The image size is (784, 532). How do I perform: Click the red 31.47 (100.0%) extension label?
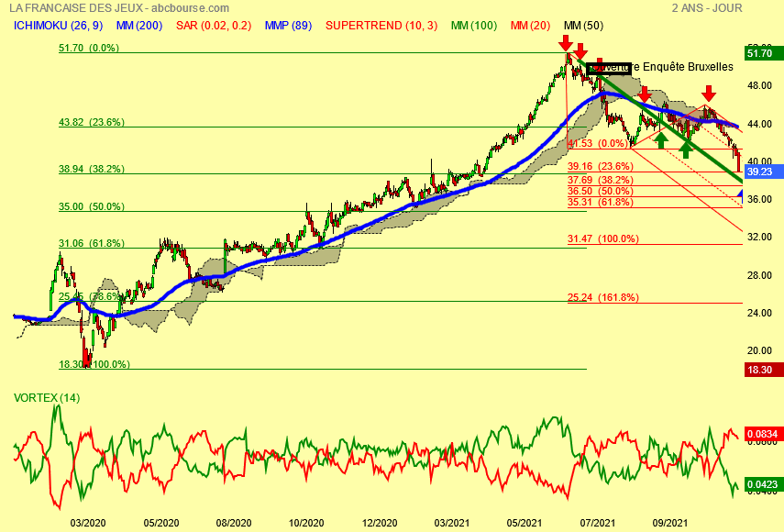click(603, 238)
